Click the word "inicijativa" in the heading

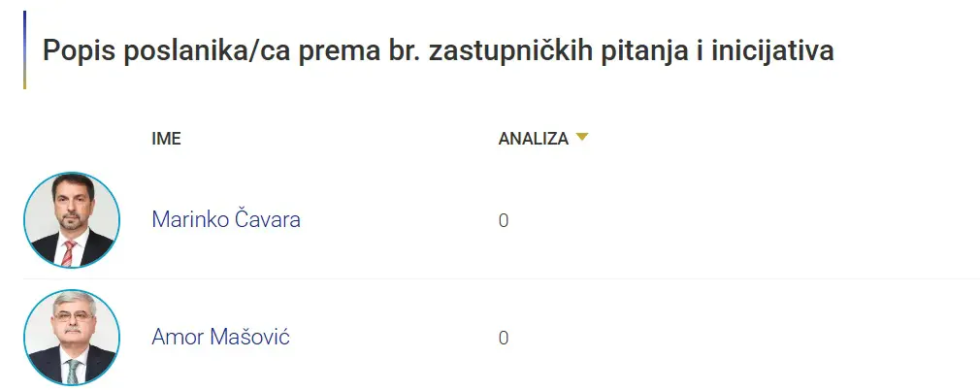774,50
